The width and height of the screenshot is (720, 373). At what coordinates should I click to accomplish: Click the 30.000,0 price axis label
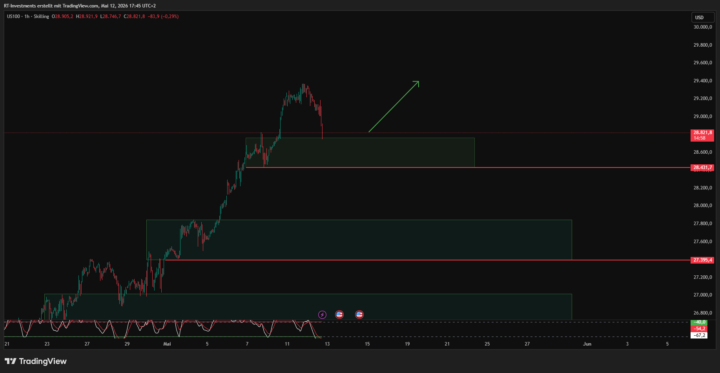pyautogui.click(x=703, y=27)
